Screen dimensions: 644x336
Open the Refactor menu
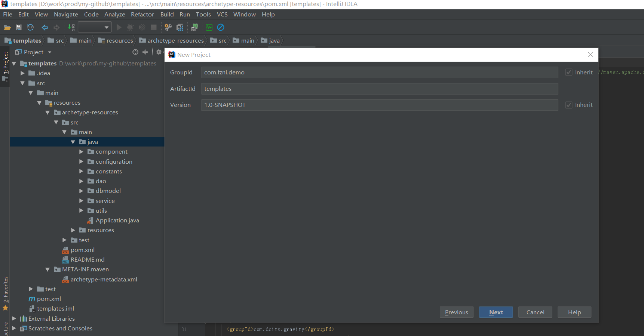(142, 14)
